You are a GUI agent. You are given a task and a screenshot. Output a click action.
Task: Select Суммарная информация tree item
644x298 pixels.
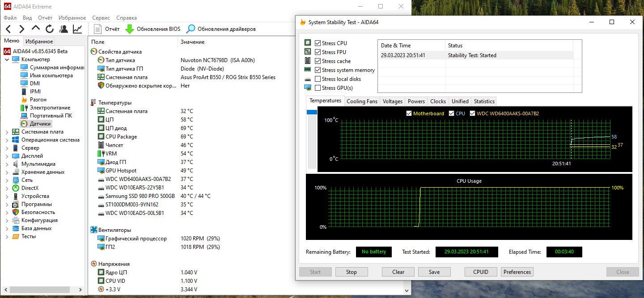pyautogui.click(x=52, y=67)
